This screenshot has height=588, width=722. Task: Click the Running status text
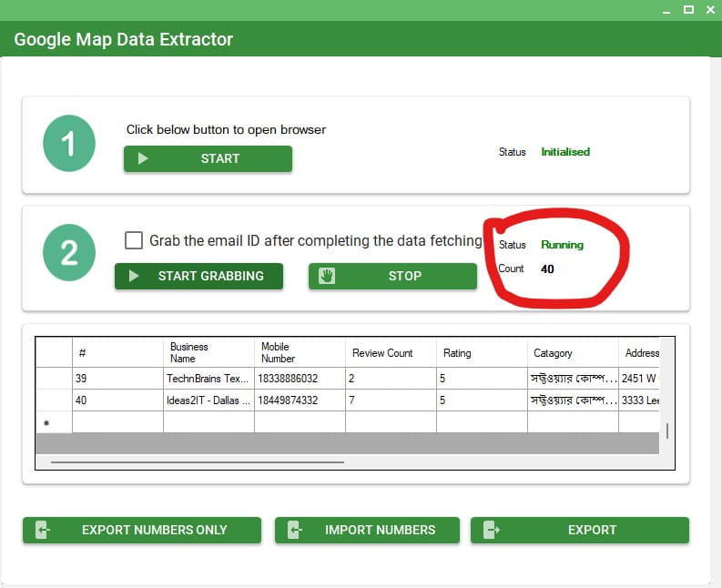563,245
